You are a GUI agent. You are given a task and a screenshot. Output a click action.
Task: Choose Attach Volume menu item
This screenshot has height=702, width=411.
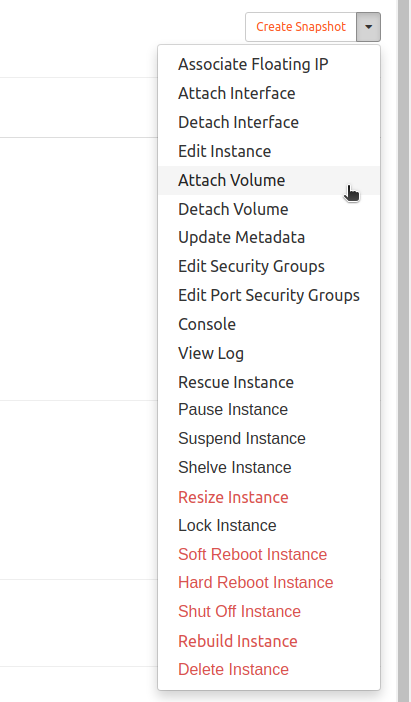[269, 180]
